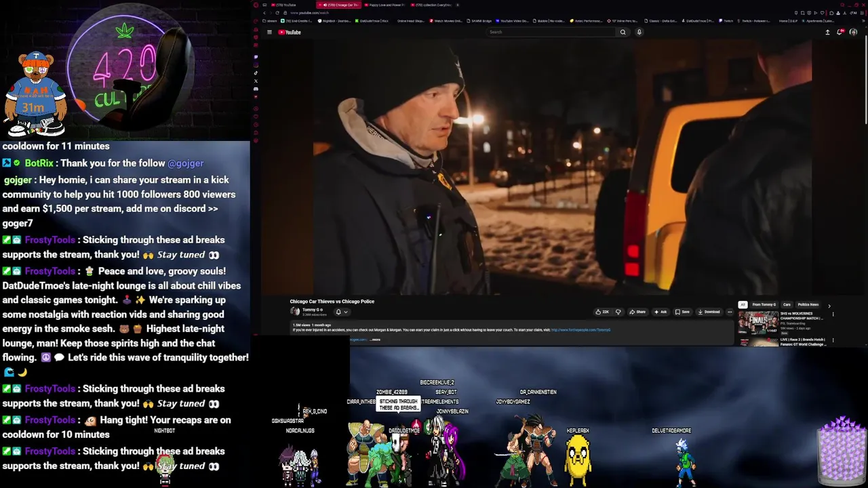The height and width of the screenshot is (488, 868).
Task: Switch to Puppy Love and Power tab
Action: click(384, 5)
